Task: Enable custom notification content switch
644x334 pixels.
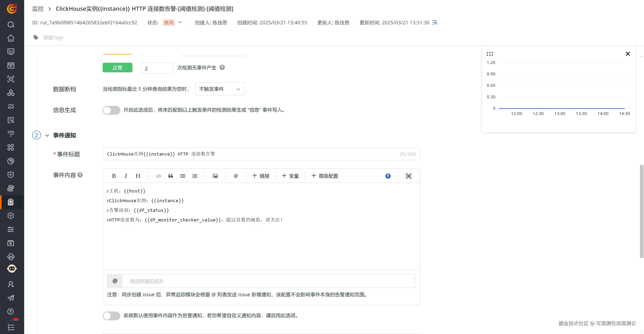Action: pos(111,316)
